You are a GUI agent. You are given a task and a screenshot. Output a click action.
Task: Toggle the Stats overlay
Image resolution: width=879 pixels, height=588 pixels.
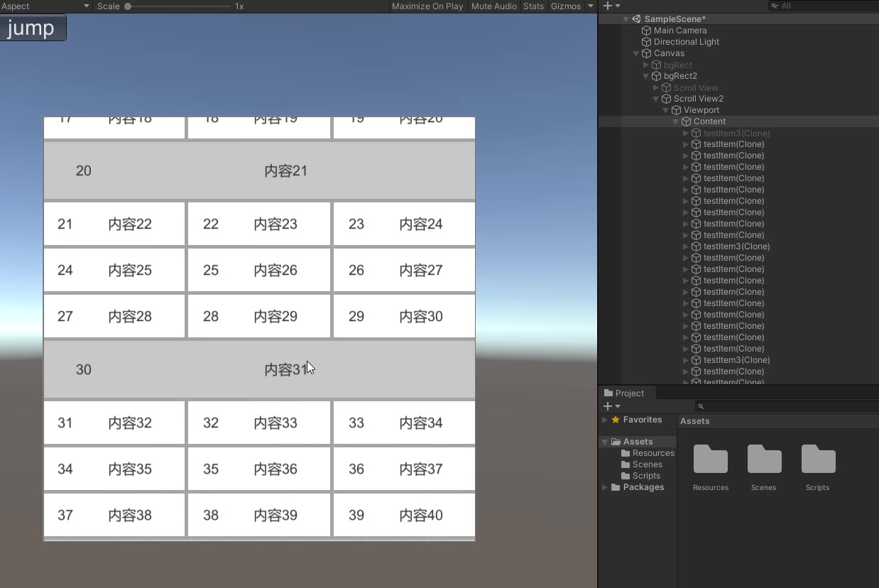tap(533, 6)
